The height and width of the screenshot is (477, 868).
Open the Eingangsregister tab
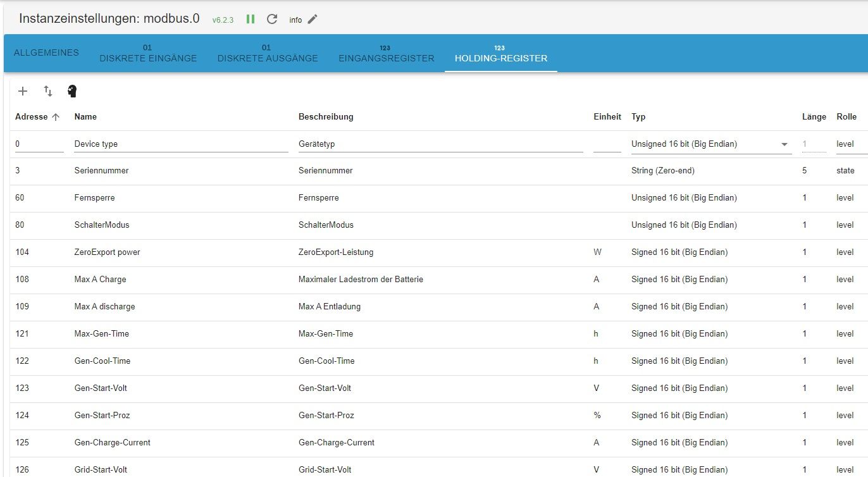pos(387,53)
